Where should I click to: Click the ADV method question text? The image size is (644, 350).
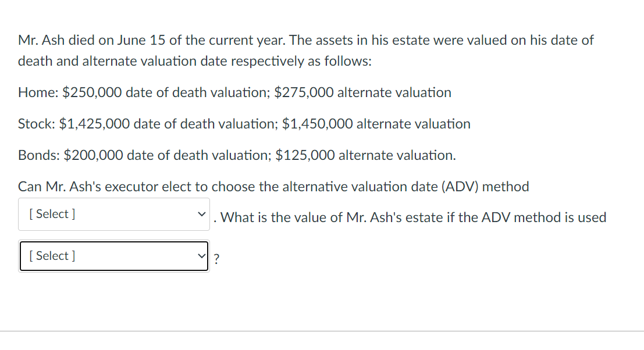273,187
